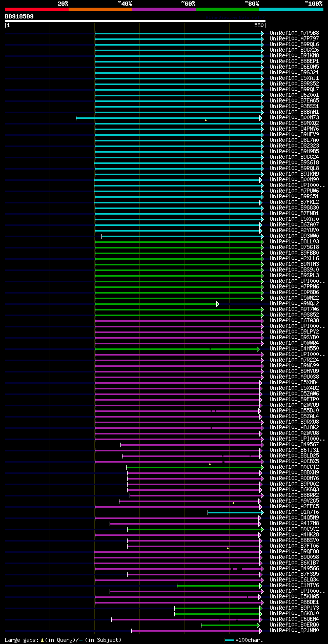Select label UniRef100_Q1A7T6
328x644 pixels.
coord(294,512)
